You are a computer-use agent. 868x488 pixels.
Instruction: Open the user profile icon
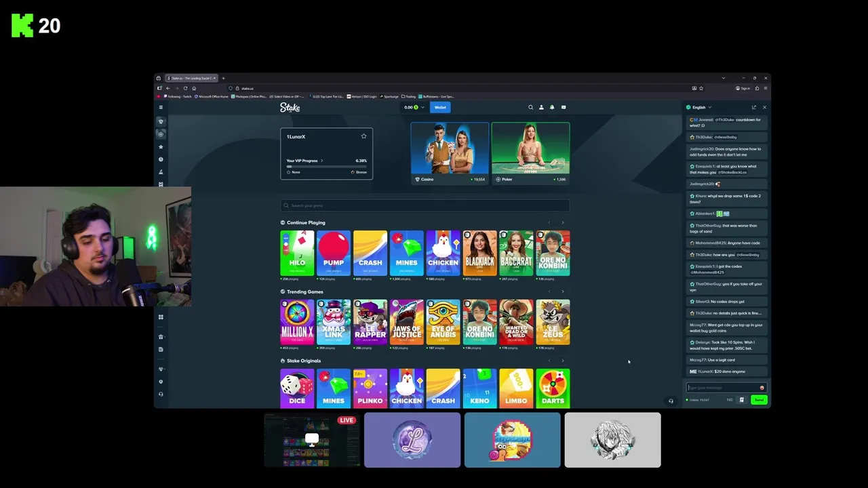pos(541,107)
